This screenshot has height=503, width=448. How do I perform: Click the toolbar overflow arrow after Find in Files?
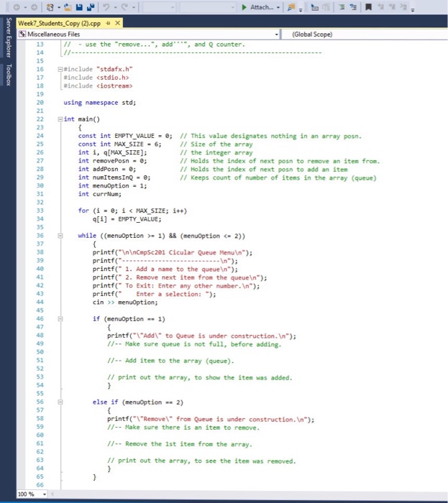pyautogui.click(x=301, y=9)
